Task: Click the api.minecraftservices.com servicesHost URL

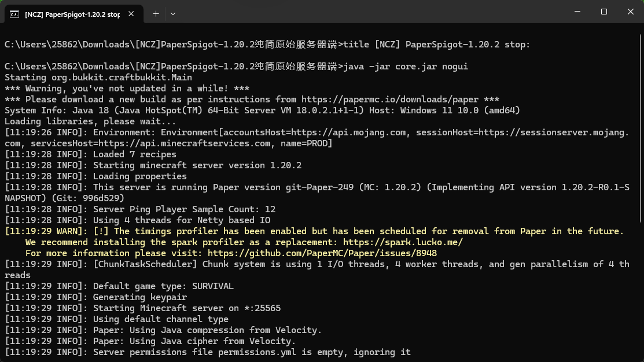Action: [185, 143]
